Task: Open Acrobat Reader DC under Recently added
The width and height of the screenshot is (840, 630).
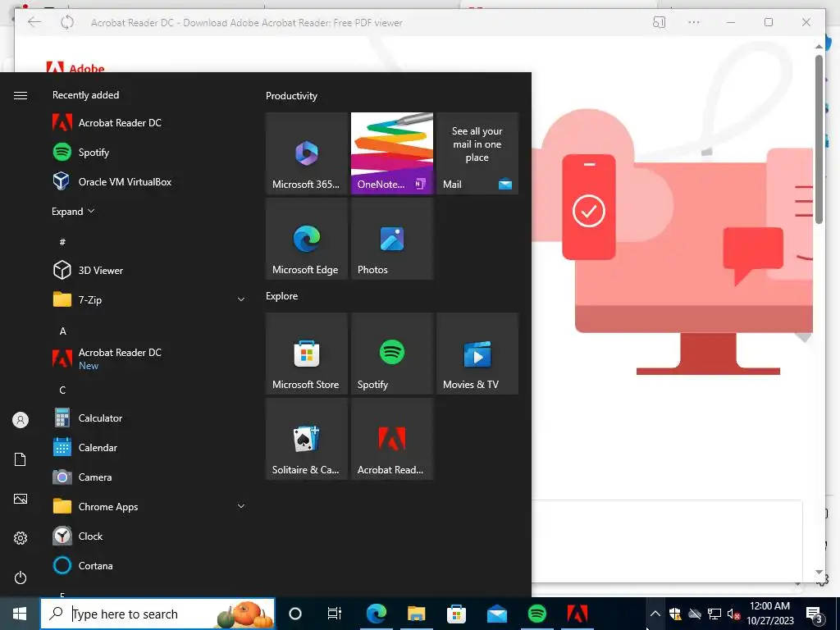Action: (x=149, y=123)
